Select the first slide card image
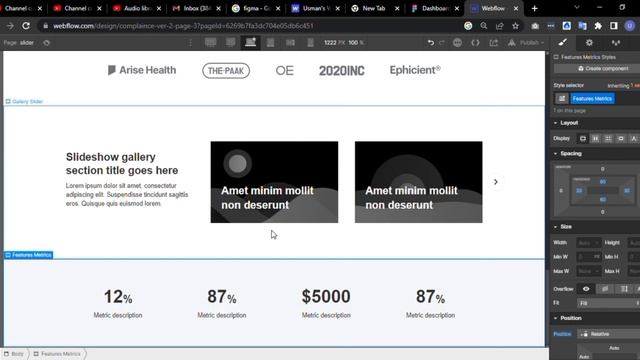 point(274,182)
